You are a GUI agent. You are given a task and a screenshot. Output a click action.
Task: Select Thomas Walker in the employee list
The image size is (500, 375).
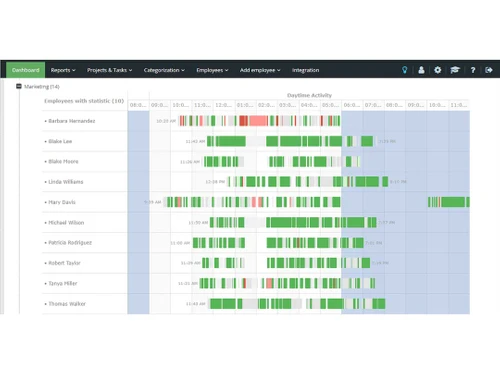[x=67, y=304]
